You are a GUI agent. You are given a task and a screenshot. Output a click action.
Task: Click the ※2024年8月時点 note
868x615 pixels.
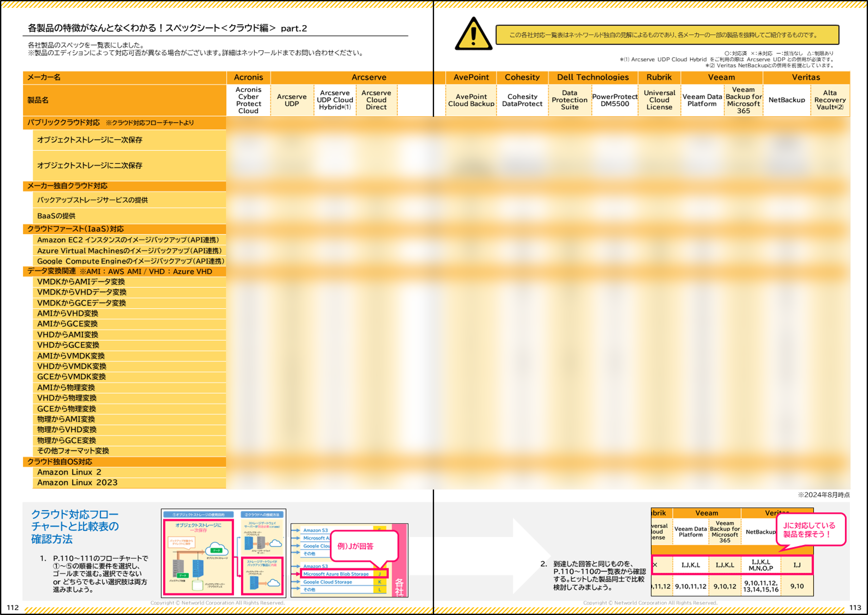coord(824,494)
